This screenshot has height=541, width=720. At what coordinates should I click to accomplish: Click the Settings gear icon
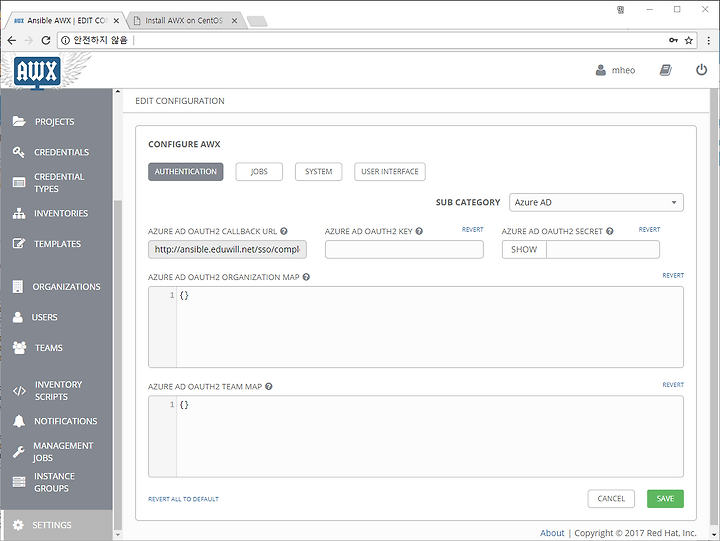[x=18, y=525]
